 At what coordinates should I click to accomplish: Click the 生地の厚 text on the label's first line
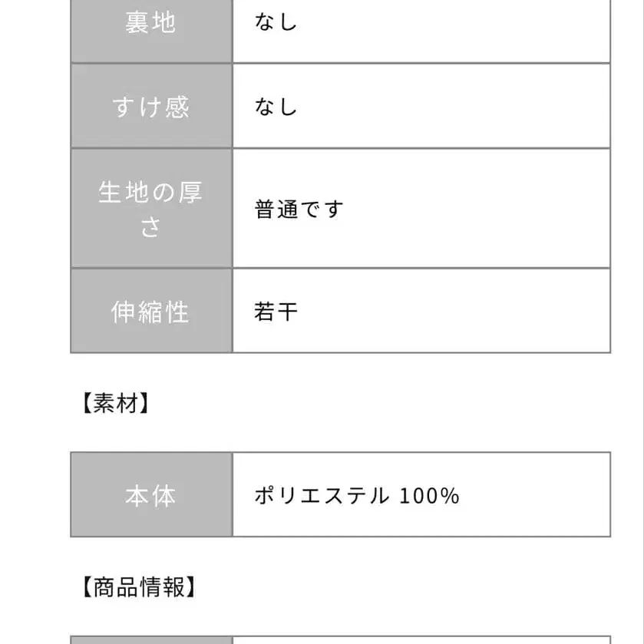coord(150,192)
